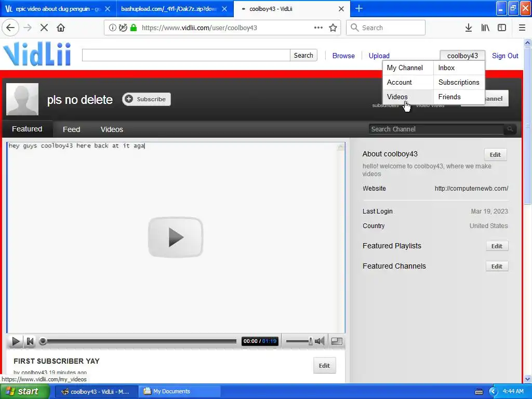Bookmark this page with the star icon
The width and height of the screenshot is (532, 399).
point(333,28)
